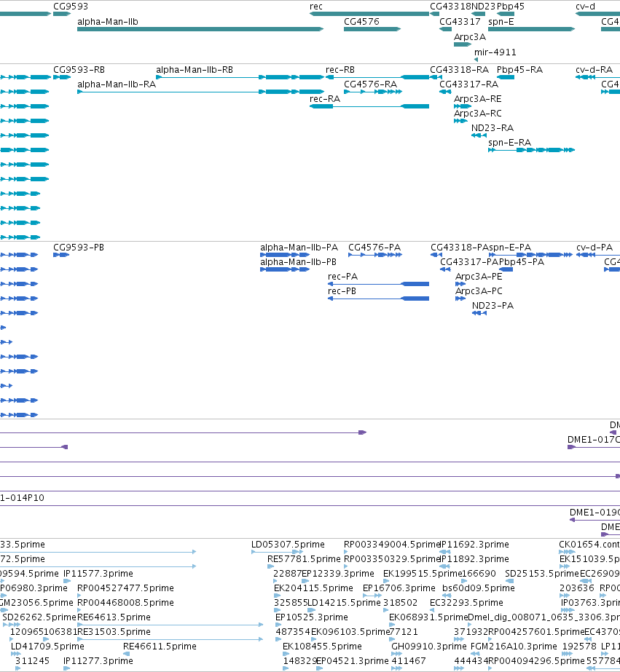
Task: Select the Arpc3A-PE protein label
Action: point(479,277)
